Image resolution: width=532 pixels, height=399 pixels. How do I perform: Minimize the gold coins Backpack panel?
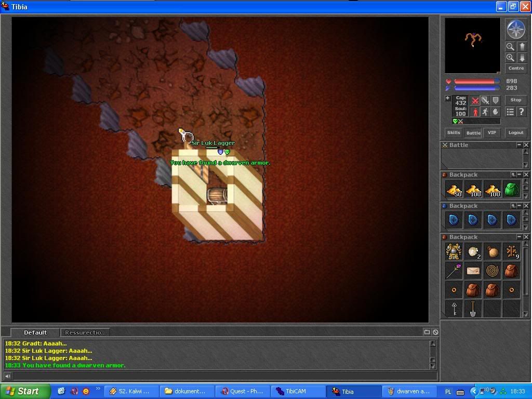(519, 175)
